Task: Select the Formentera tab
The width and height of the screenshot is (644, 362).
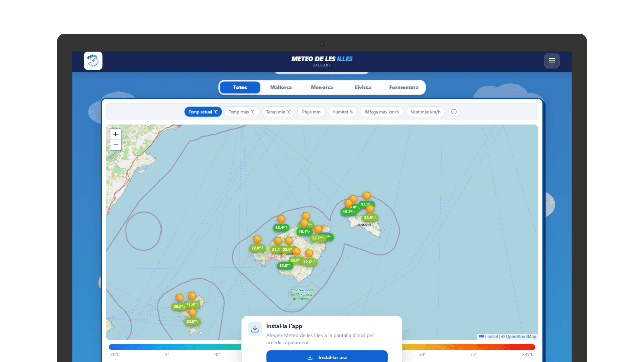Action: [404, 87]
